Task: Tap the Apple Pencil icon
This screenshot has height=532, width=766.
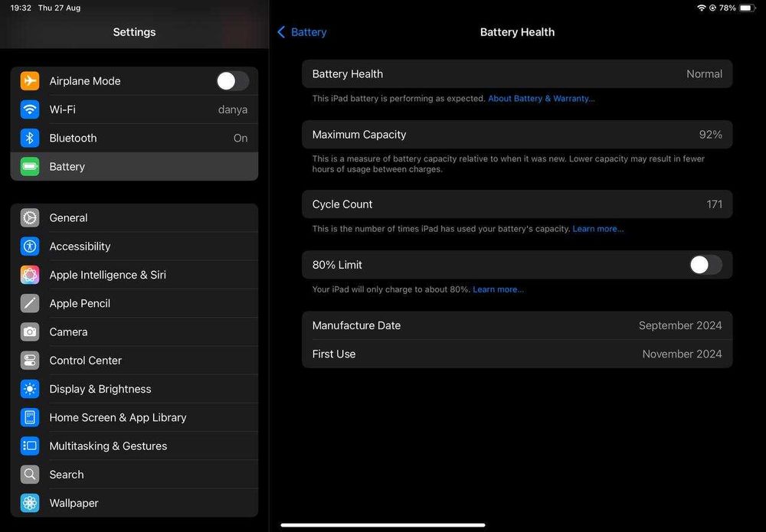Action: click(x=30, y=304)
